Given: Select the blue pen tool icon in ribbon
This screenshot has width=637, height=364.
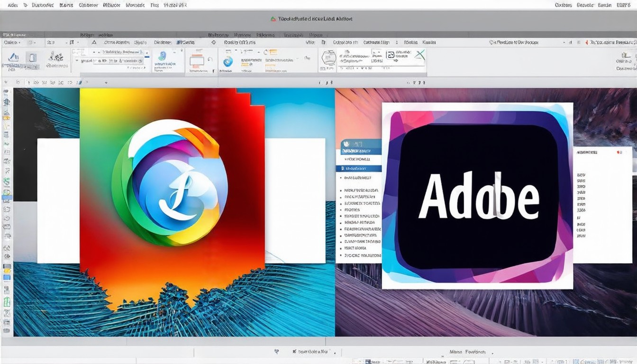Looking at the screenshot, I should point(13,58).
